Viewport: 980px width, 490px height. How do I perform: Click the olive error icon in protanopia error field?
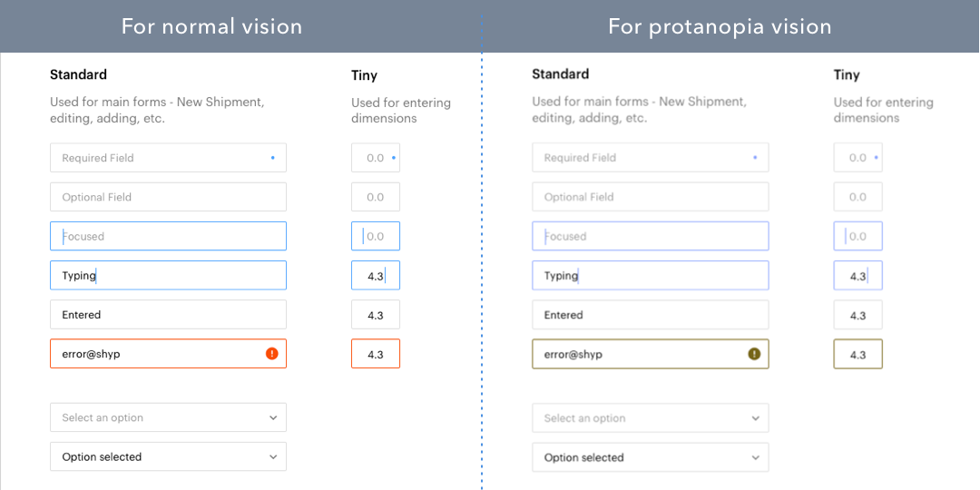tap(754, 354)
